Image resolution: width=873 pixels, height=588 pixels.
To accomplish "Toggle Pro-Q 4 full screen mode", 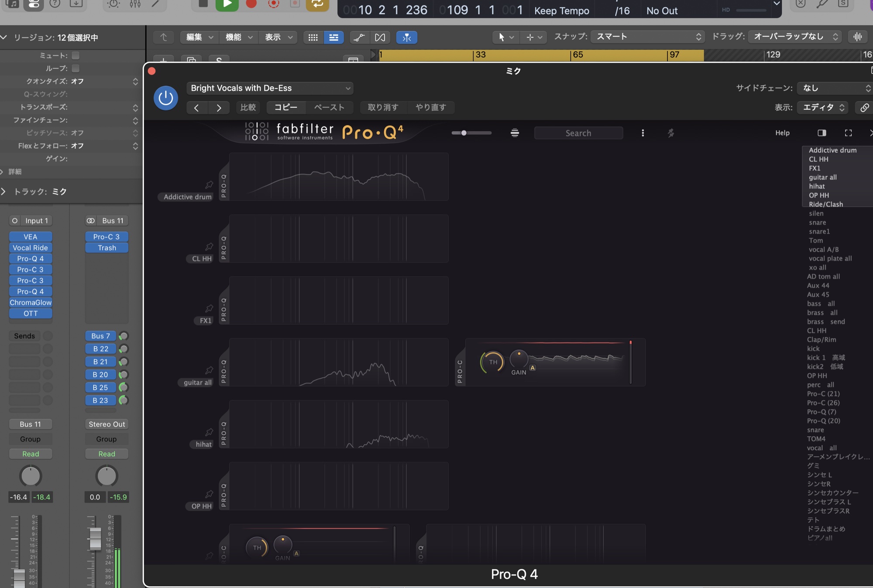I will (x=848, y=133).
